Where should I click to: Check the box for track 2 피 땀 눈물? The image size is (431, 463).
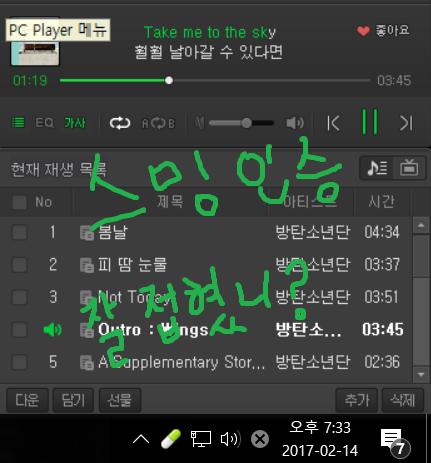click(19, 265)
